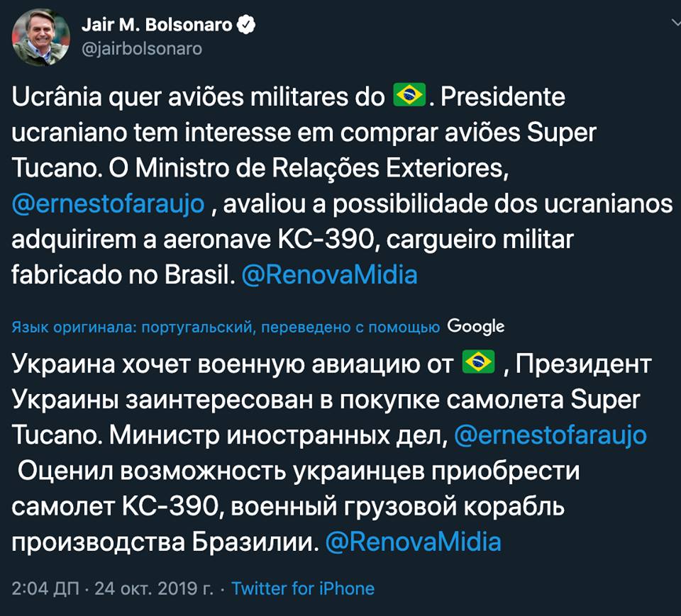Open the @jairbolsonaro handle link
The width and height of the screenshot is (681, 616).
(x=142, y=49)
